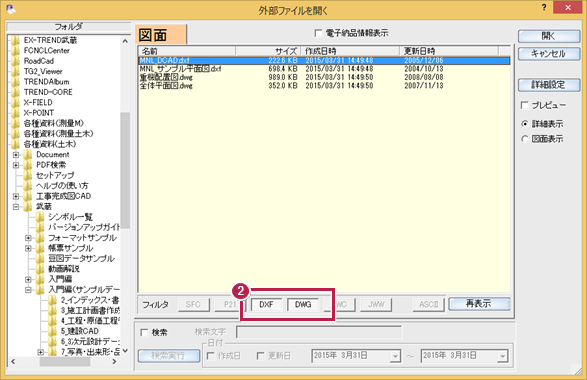Collapse the 入門編(サンプルデータ) node
The width and height of the screenshot is (587, 380).
point(28,290)
